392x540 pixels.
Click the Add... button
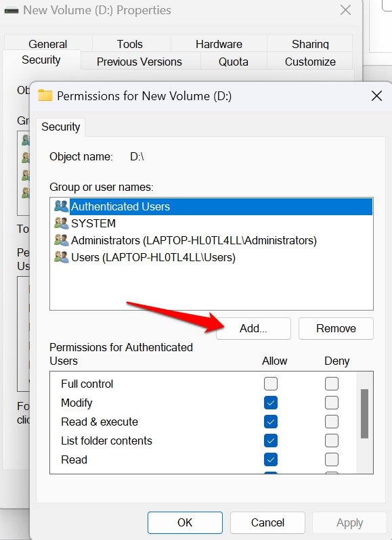[253, 328]
